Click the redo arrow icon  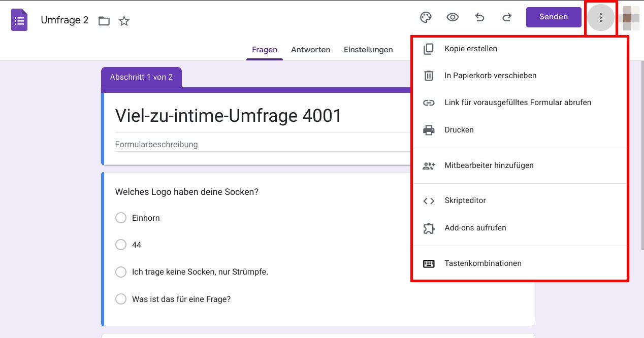pyautogui.click(x=506, y=17)
